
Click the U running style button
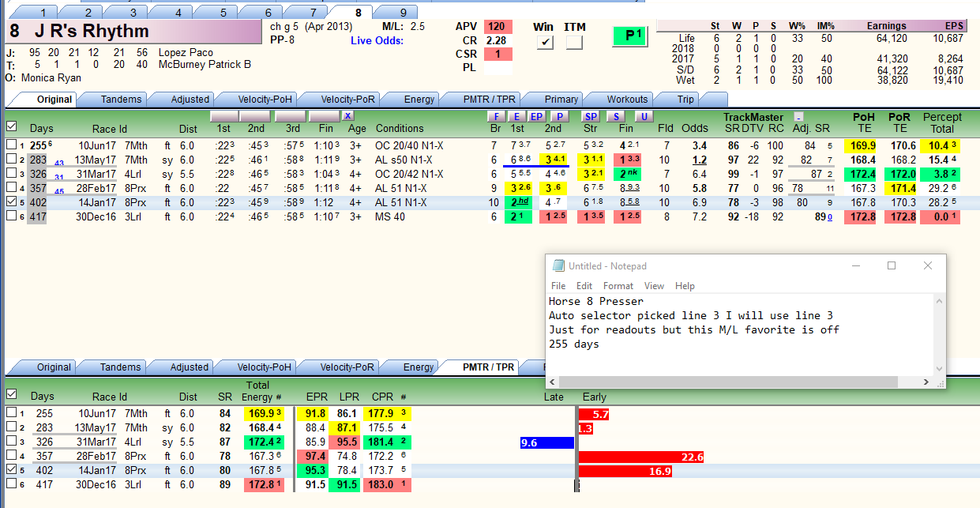[x=644, y=116]
